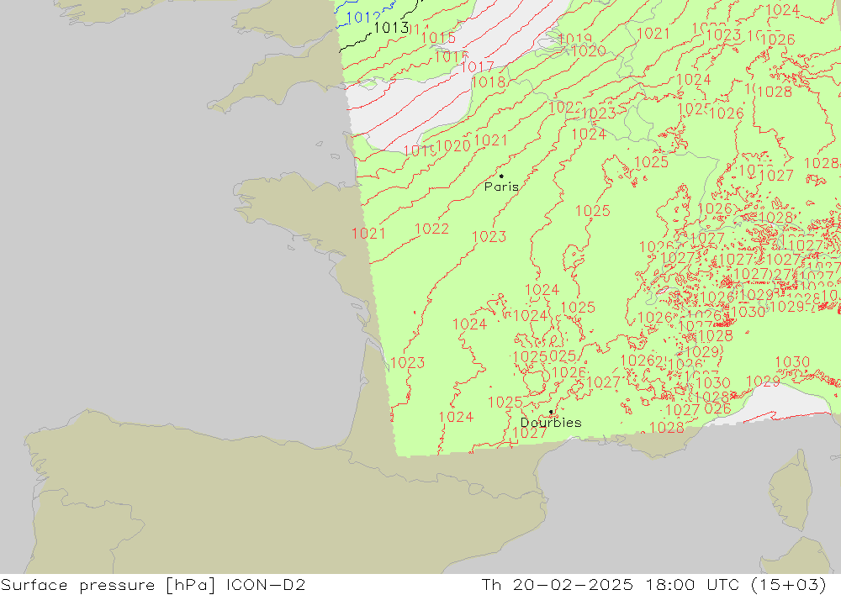Click the blue 1012 isobar label
The image size is (841, 616).
click(363, 18)
